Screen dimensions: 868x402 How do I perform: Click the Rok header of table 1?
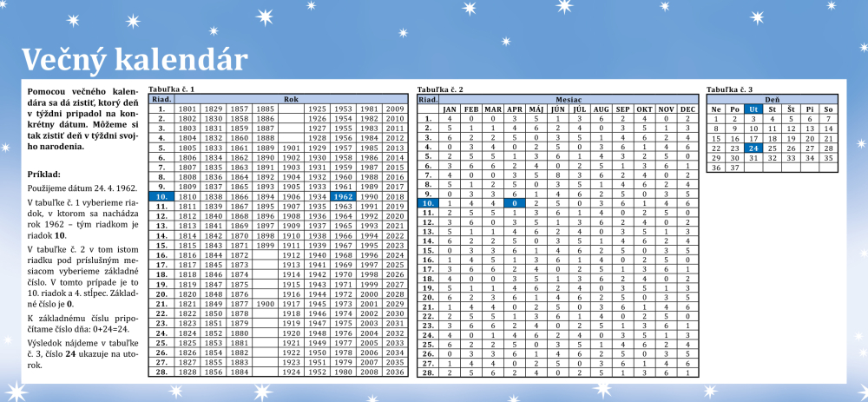(291, 99)
